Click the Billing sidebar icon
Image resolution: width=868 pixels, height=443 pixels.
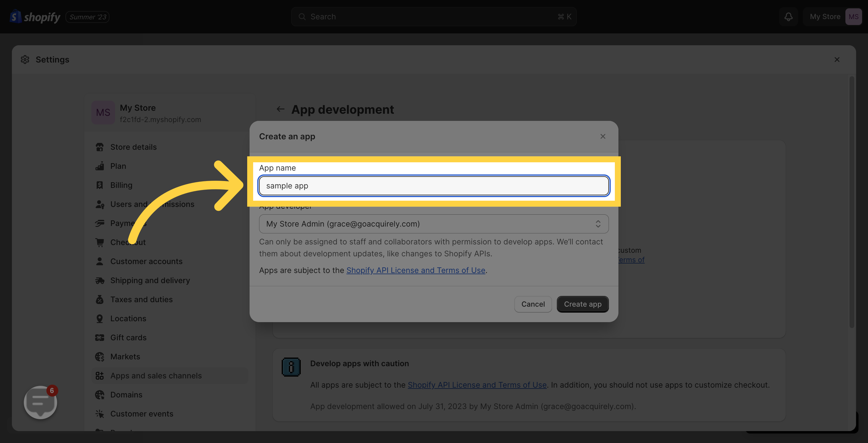[x=99, y=185]
